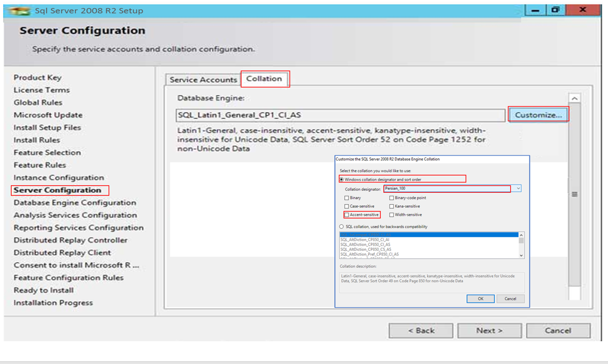Select the Instance Configuration step
Viewport: 608px width, 364px height.
58,177
